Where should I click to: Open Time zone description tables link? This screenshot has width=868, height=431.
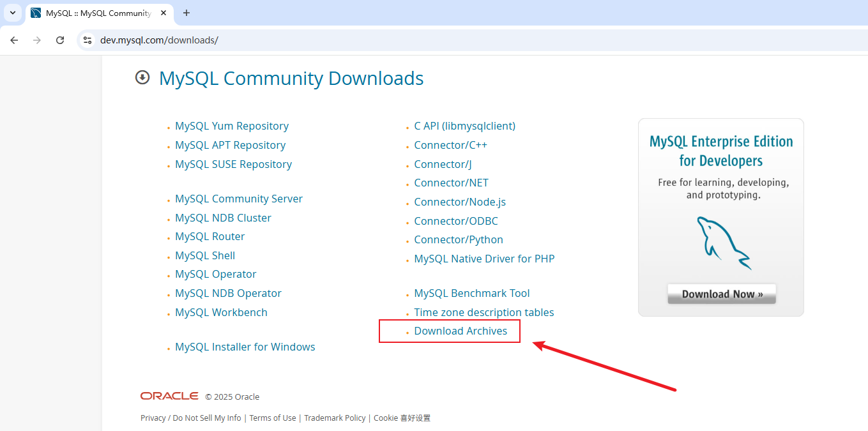484,313
